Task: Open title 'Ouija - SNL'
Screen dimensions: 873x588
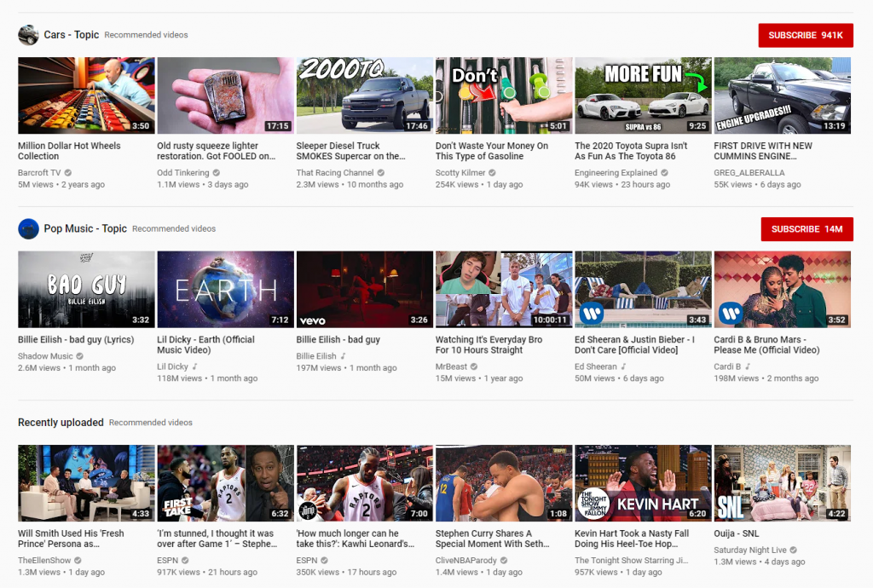Action: [736, 533]
